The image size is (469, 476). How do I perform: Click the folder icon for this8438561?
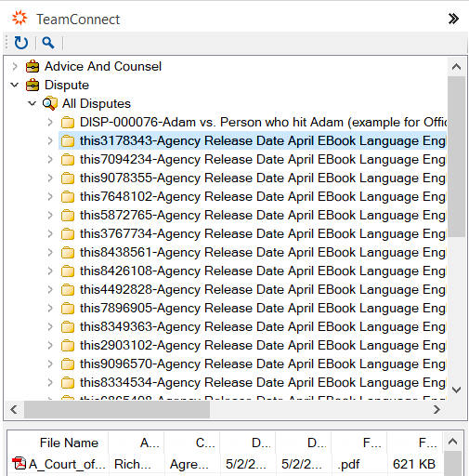pyautogui.click(x=68, y=253)
